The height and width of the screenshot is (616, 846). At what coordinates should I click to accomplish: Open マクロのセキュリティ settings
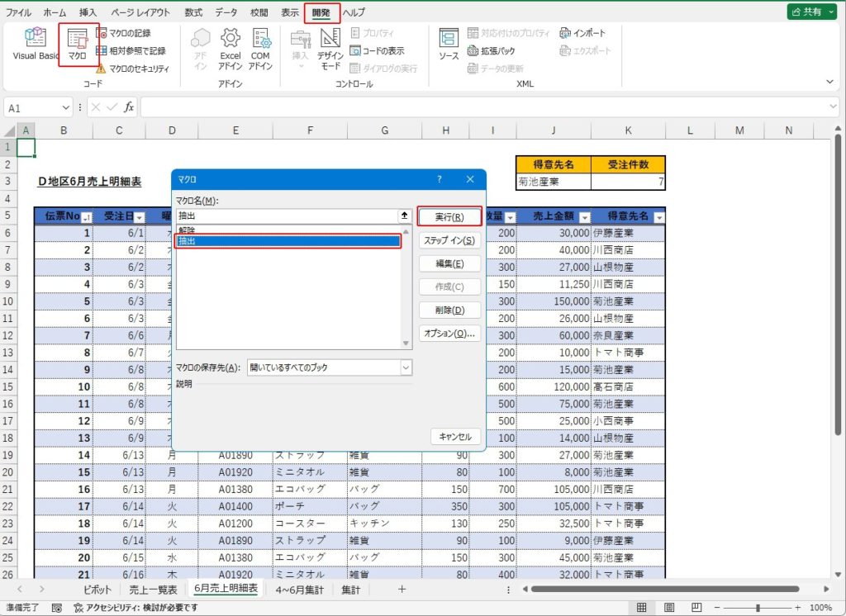[x=132, y=69]
